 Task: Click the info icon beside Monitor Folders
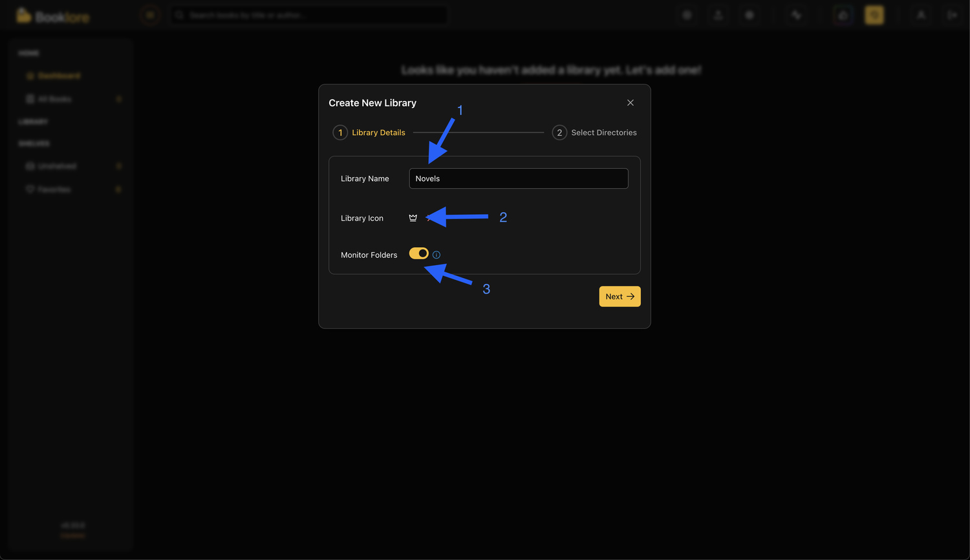point(436,255)
